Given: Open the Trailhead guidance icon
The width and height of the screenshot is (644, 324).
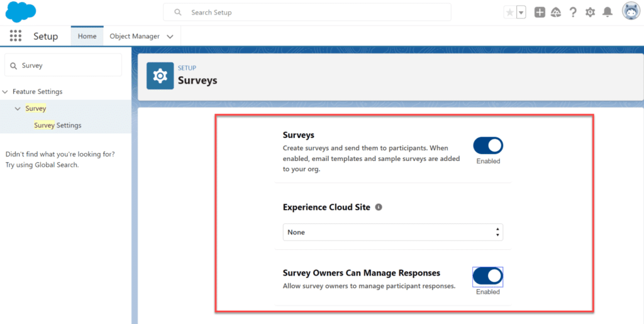Looking at the screenshot, I should point(556,12).
